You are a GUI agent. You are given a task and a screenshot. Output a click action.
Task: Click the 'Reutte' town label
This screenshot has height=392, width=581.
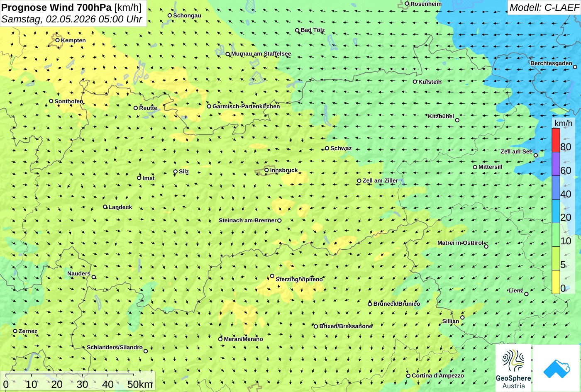[148, 108]
